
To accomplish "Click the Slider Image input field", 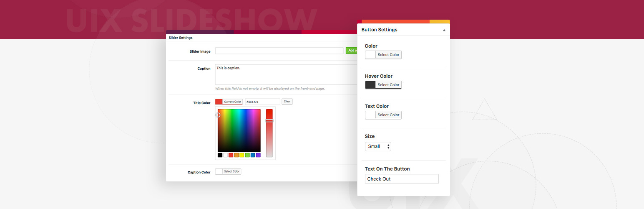I will coord(279,51).
